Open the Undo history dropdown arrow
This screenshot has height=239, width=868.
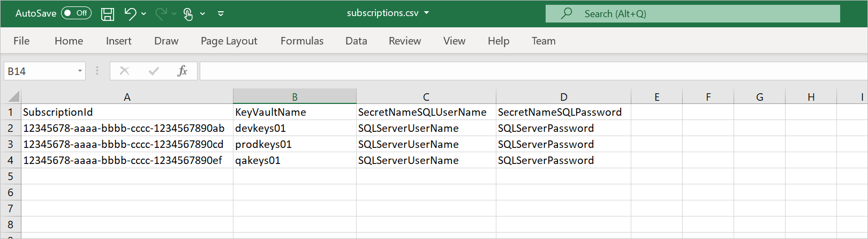(x=144, y=14)
